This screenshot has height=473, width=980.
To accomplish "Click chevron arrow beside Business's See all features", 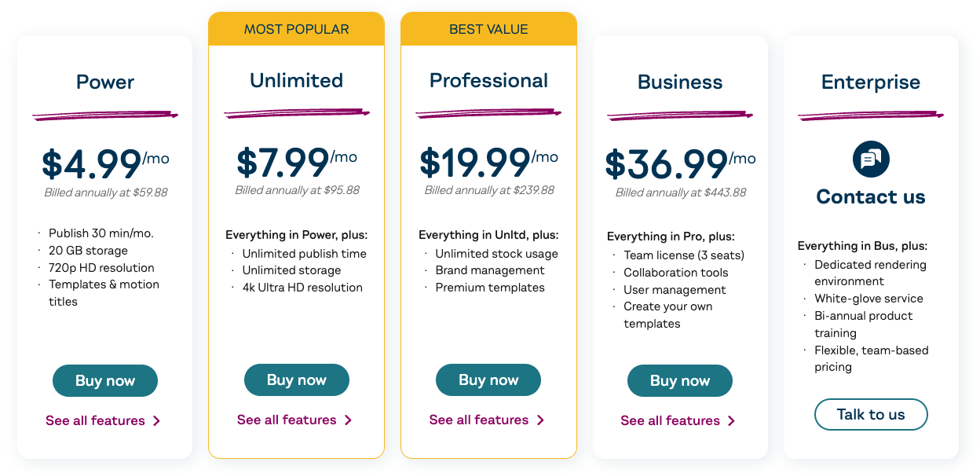I will click(732, 421).
